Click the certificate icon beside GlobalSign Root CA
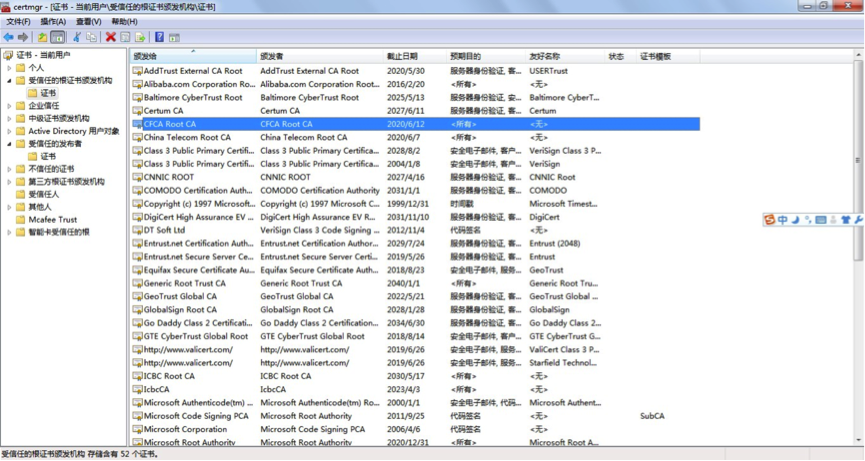This screenshot has height=461, width=865. pyautogui.click(x=137, y=310)
